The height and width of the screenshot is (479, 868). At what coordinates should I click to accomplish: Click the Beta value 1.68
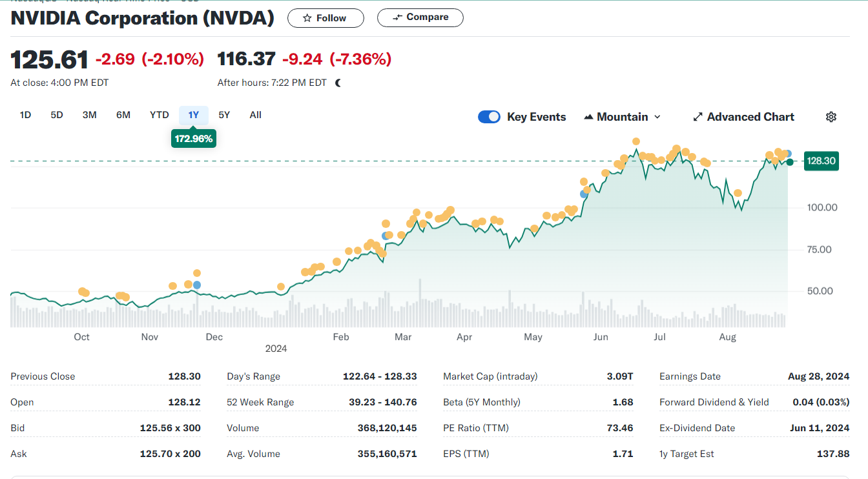click(623, 402)
